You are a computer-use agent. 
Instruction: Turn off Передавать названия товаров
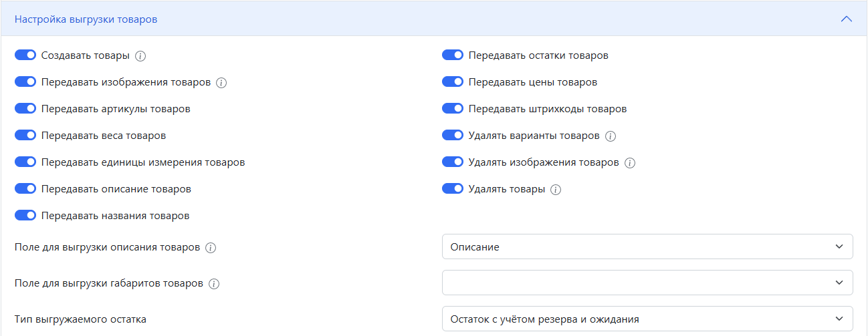25,216
